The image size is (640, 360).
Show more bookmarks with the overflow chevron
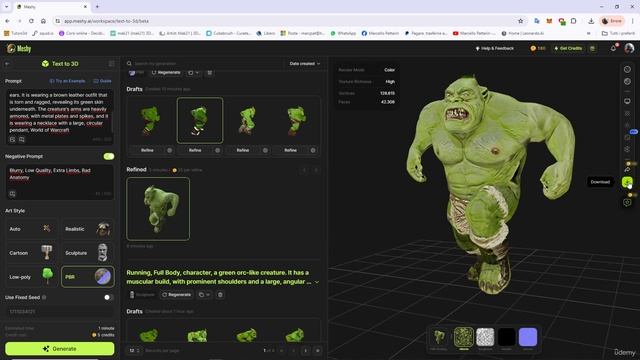pos(589,33)
